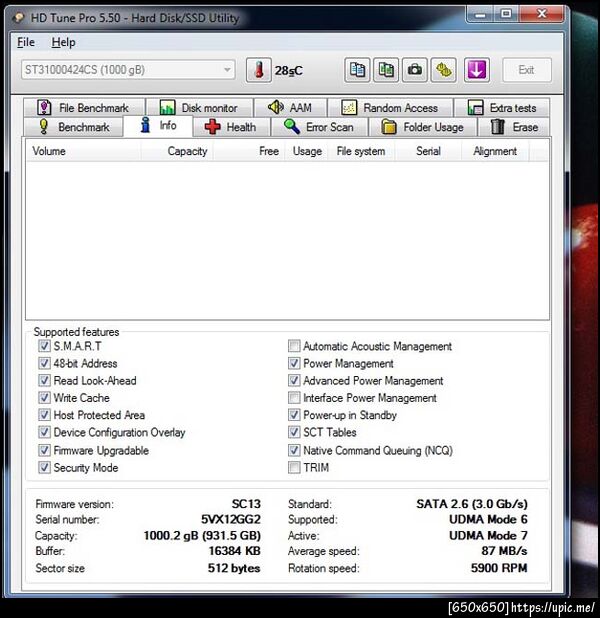Open the File menu
The image size is (600, 618).
[26, 42]
